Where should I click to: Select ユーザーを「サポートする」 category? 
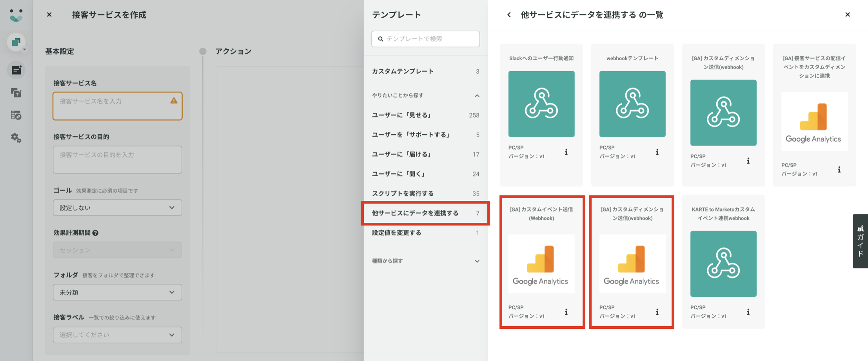click(x=426, y=135)
